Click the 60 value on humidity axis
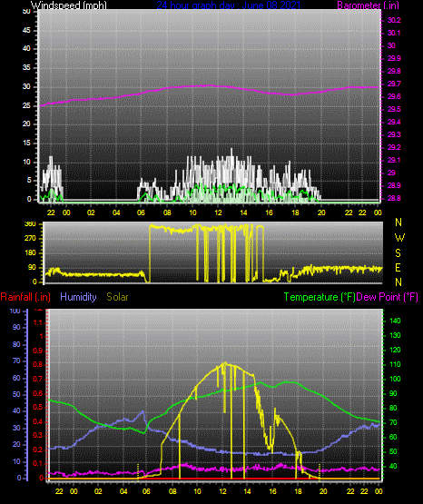Screen dimensions: 423x504 point(16,378)
